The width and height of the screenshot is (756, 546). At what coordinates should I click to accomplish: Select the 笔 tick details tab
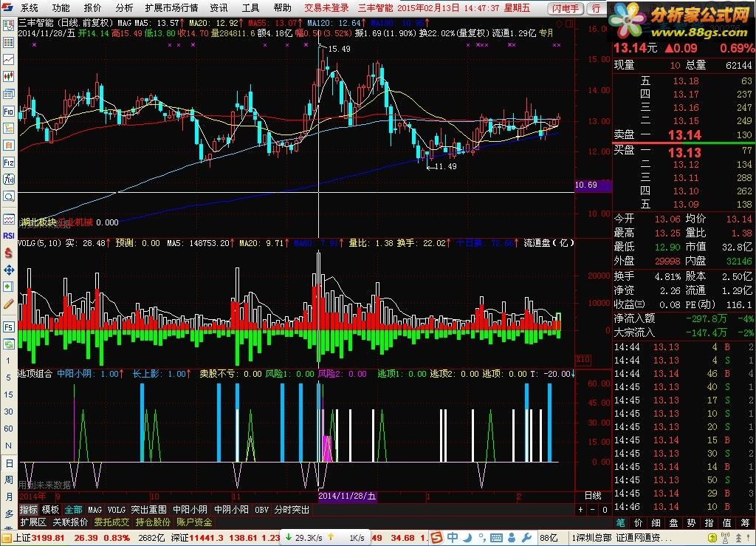coord(620,522)
